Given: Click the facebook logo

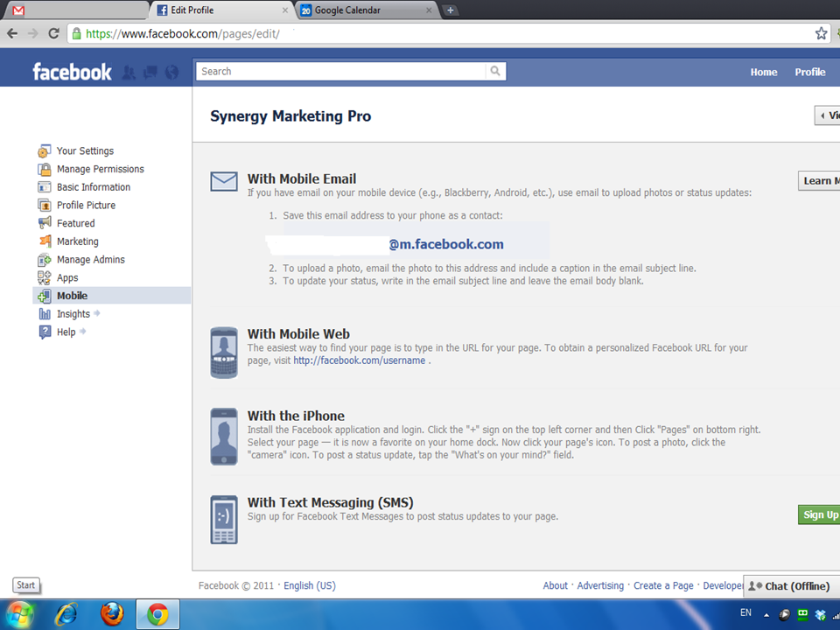Looking at the screenshot, I should pos(73,72).
